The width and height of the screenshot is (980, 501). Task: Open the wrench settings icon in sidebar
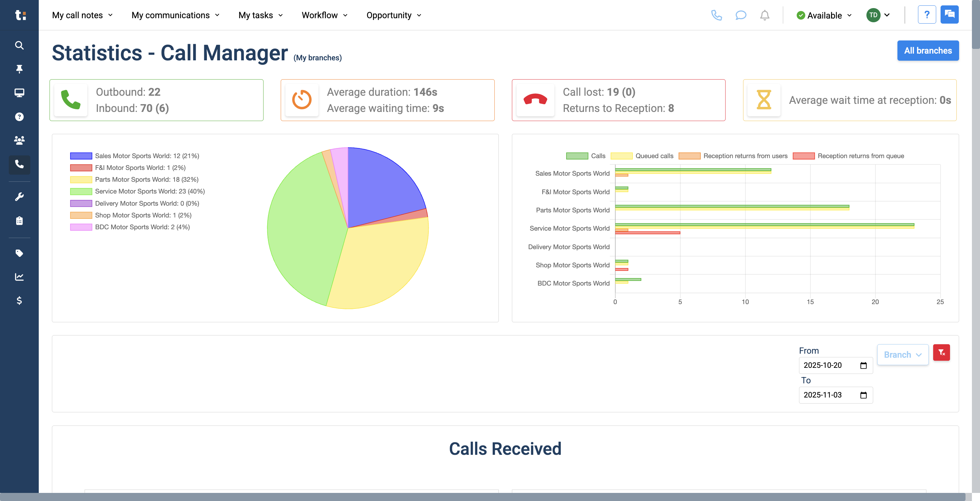coord(19,196)
